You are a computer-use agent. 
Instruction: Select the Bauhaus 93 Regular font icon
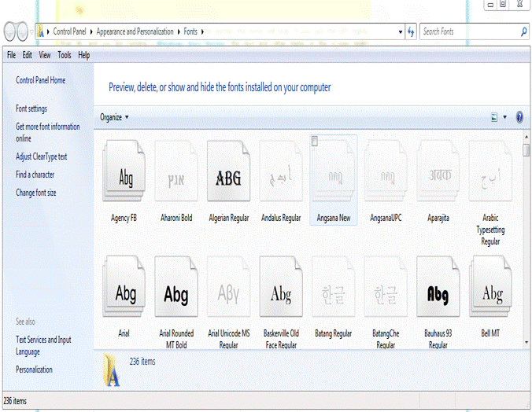tap(438, 286)
